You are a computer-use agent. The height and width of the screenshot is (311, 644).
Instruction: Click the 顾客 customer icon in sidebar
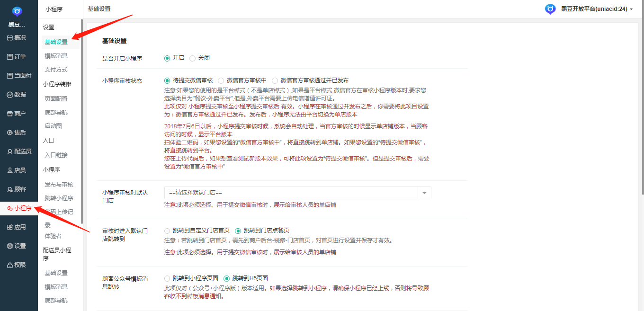(10, 189)
